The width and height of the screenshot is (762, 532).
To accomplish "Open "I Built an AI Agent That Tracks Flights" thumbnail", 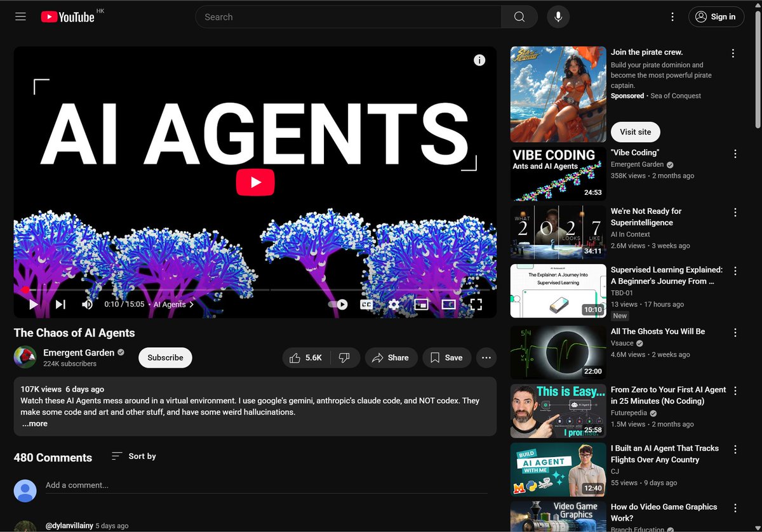I will click(558, 469).
